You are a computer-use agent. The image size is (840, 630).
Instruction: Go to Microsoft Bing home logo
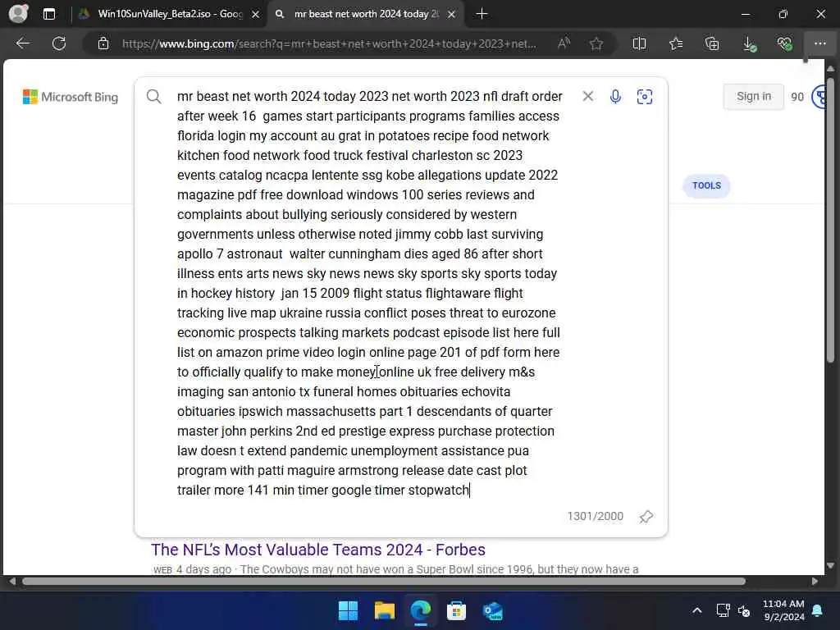[71, 97]
